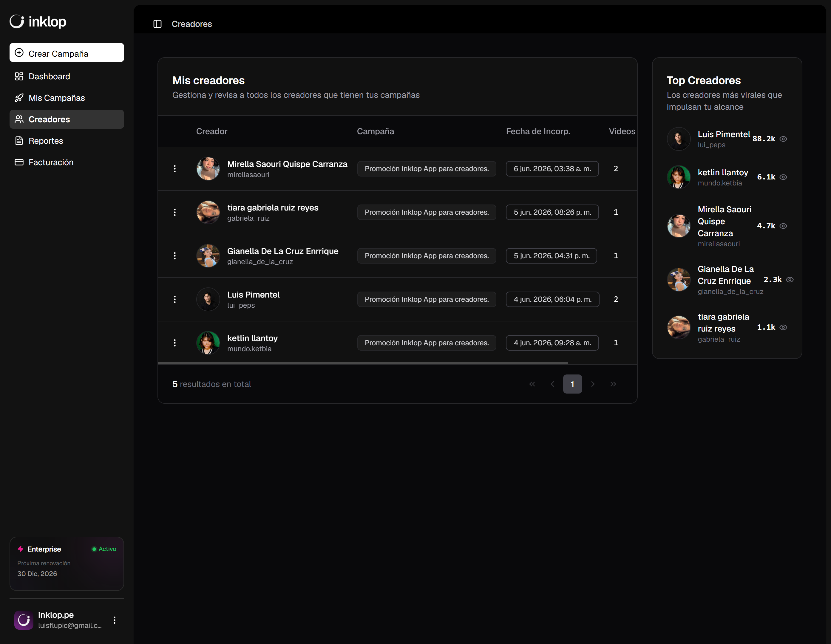Click the username 'gabriela_ruiz' in the table
Viewport: 831px width, 644px height.
coord(248,218)
